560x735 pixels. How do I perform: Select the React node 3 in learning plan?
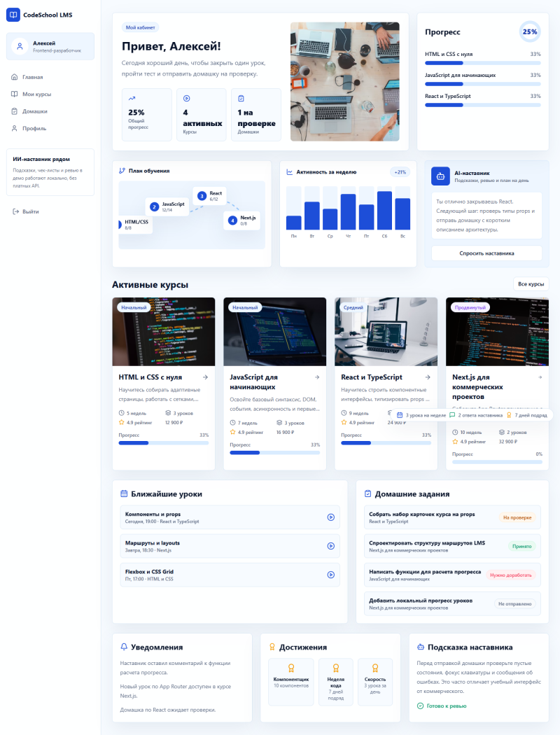click(x=210, y=196)
